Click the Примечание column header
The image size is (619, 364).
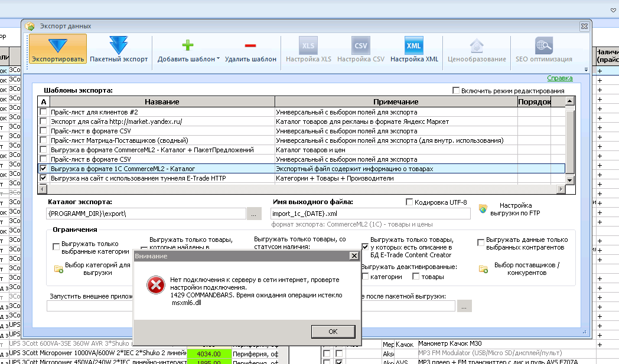click(x=396, y=101)
